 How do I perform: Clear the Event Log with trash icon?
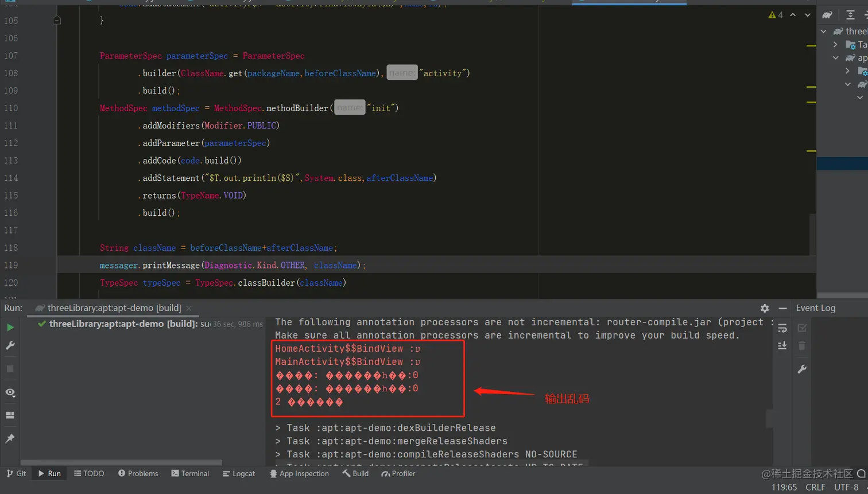[802, 345]
